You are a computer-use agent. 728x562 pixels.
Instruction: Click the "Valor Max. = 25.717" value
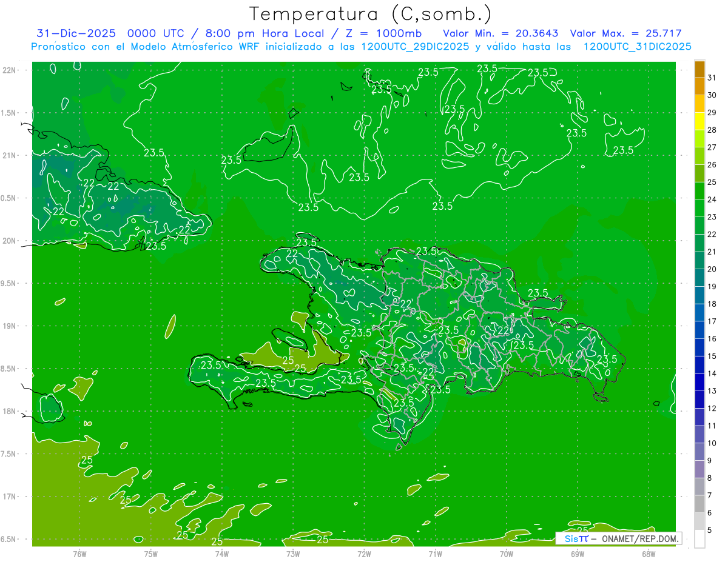[x=627, y=33]
